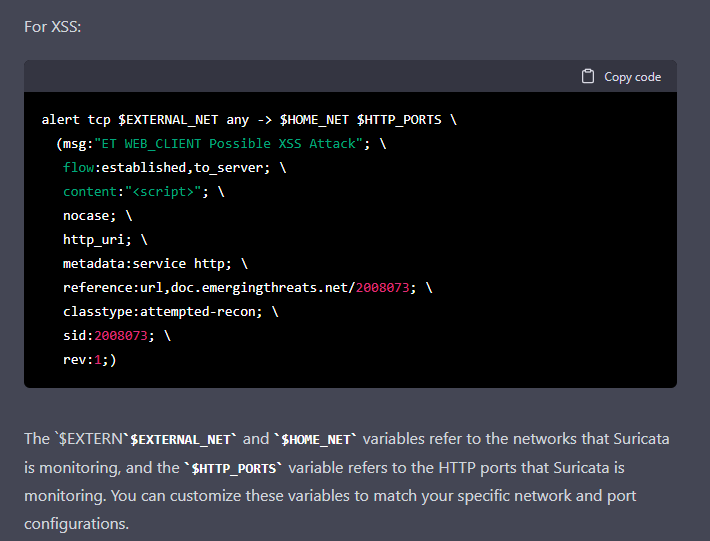
Task: Click the 'alert tcp $EXTERNAL_NET any' code line
Action: coord(249,120)
